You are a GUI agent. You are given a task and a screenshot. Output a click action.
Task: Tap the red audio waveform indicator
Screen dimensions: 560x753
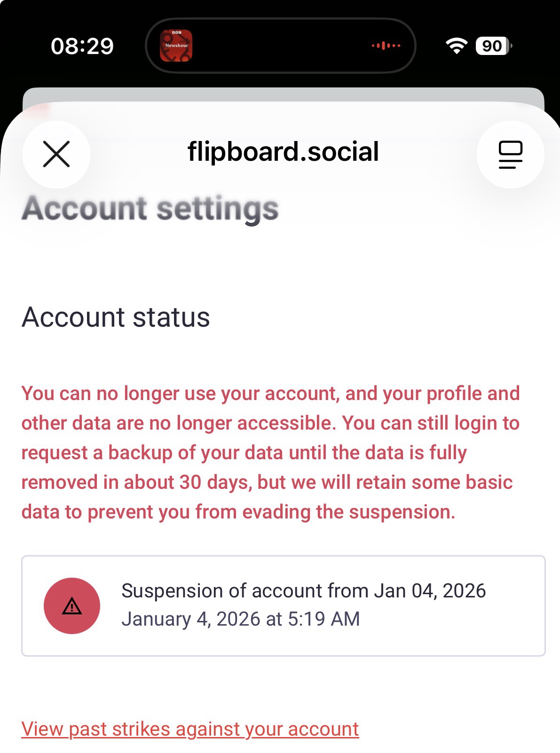(386, 46)
